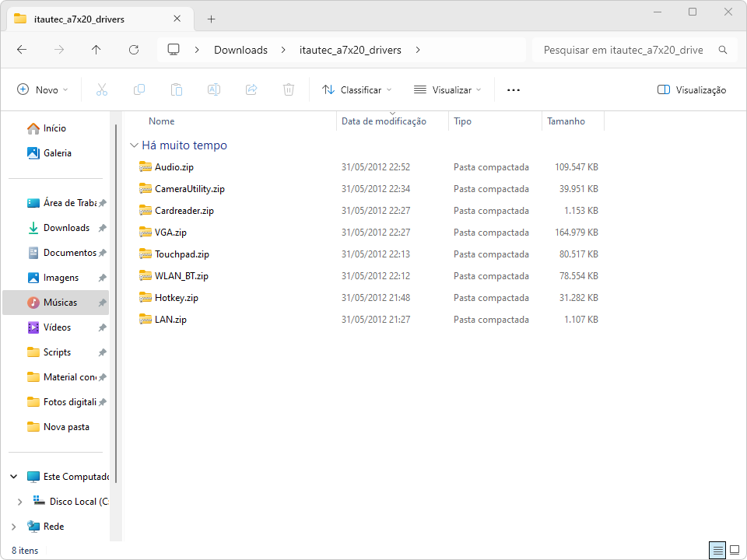This screenshot has height=560, width=747.
Task: Expand chevron after itautec_a7x20_drivers in address bar
Action: (418, 50)
